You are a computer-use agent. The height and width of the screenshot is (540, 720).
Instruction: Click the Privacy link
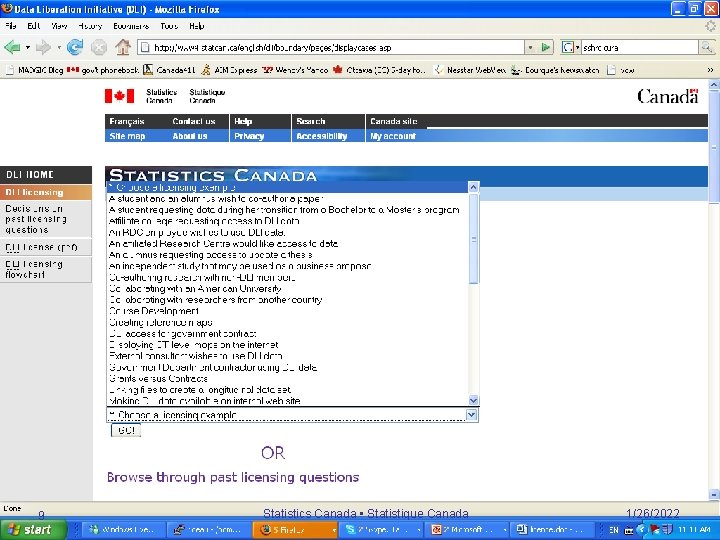coord(249,136)
